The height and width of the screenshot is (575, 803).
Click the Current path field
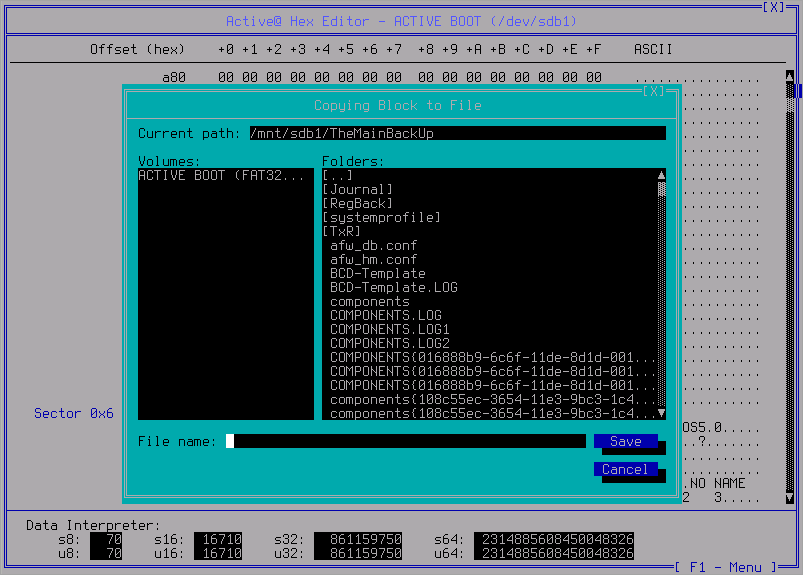coord(458,133)
